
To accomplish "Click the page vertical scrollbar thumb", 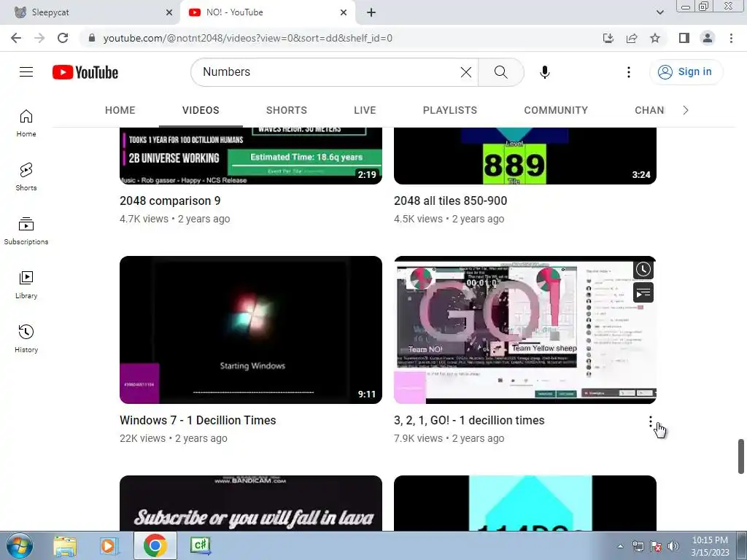I will click(x=741, y=456).
